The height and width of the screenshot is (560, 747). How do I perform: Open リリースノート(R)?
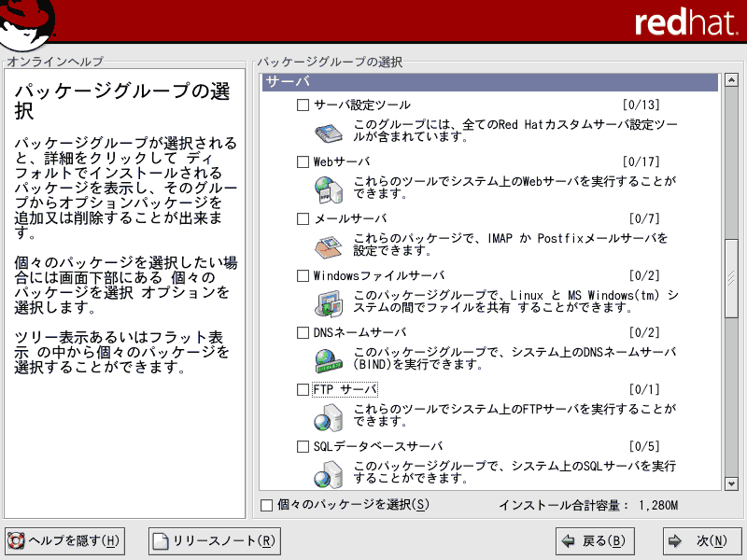click(x=215, y=541)
